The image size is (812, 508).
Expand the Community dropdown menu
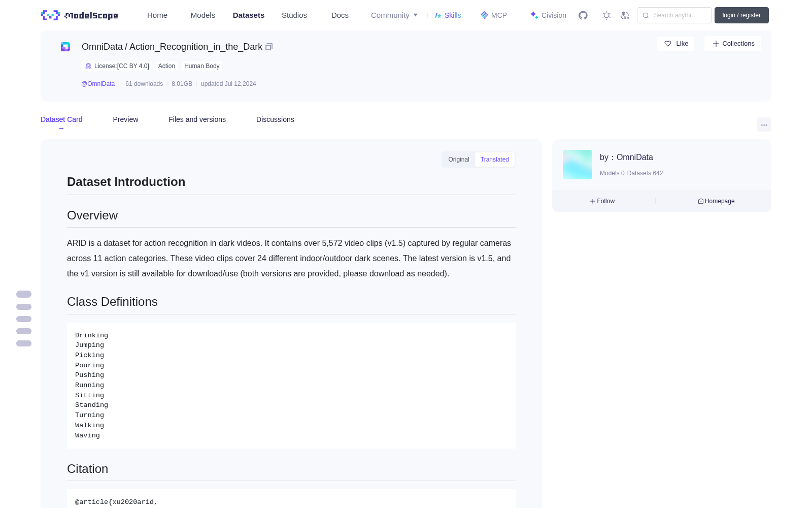(x=394, y=15)
